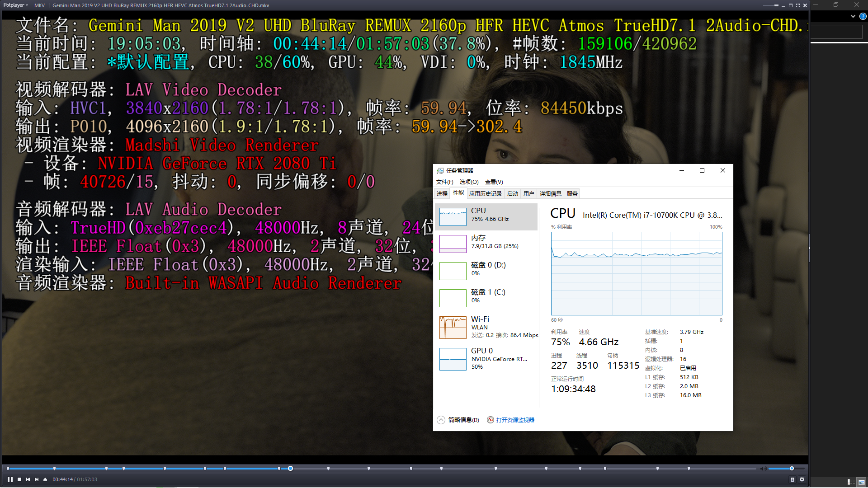Click the list view icon at bottom right

[851, 482]
